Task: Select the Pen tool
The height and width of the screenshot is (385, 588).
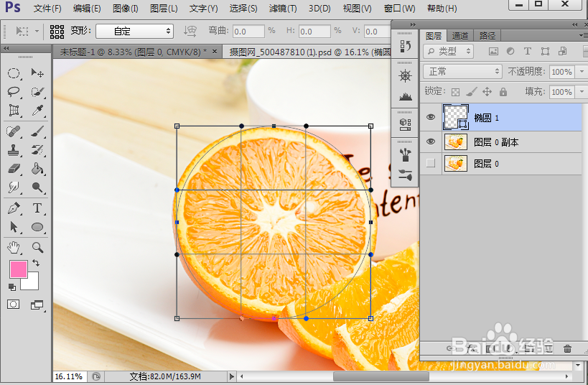Action: 14,208
